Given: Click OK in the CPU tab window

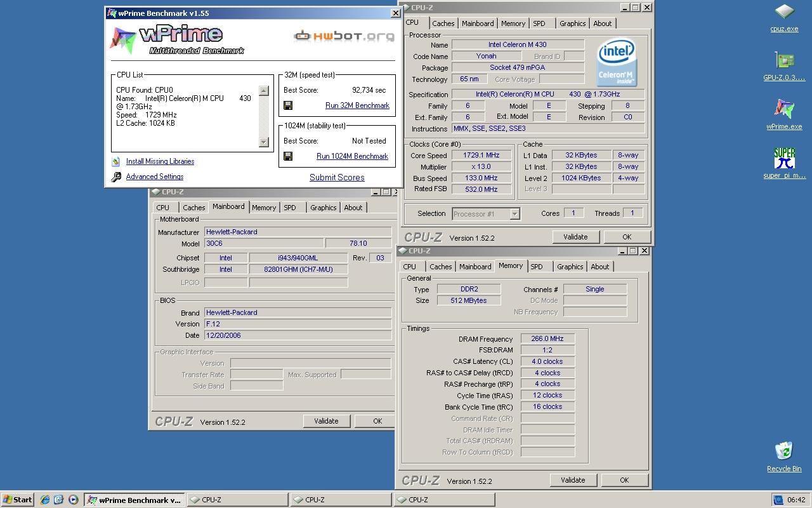Looking at the screenshot, I should click(627, 237).
